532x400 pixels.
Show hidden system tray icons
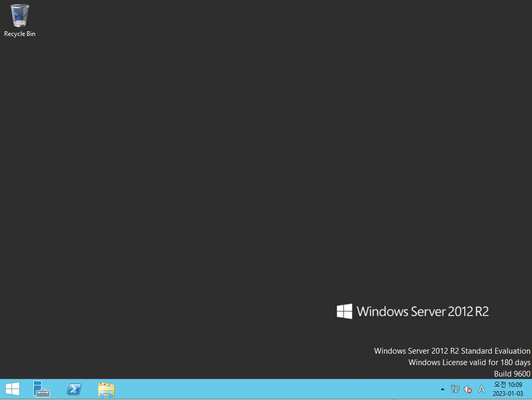442,389
